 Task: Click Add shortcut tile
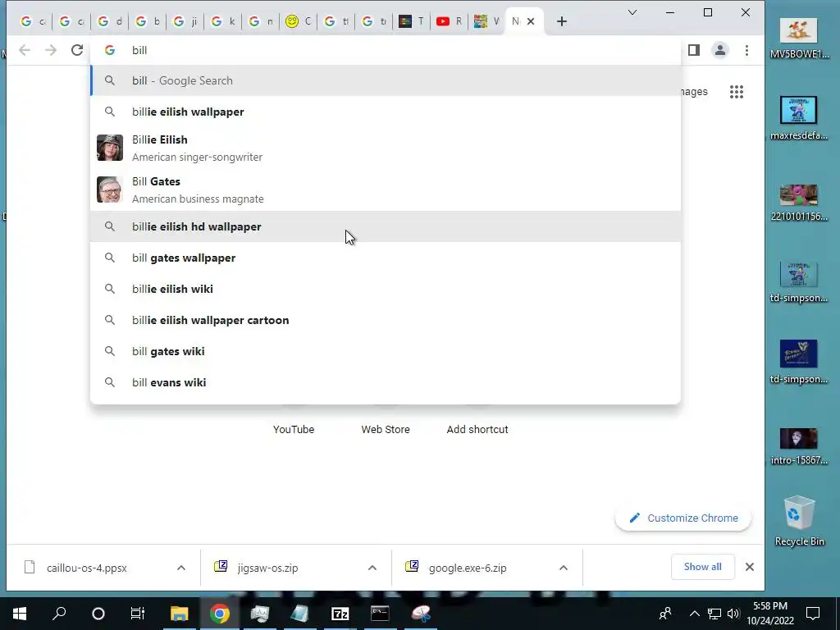477,429
